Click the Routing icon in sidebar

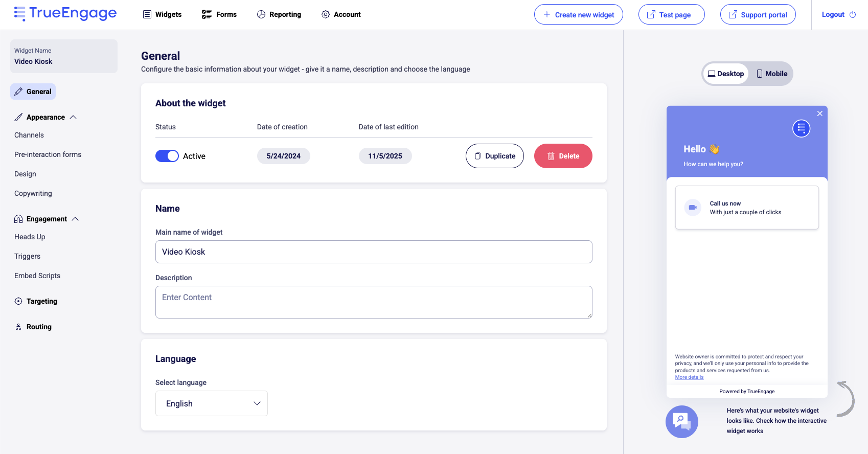[18, 327]
